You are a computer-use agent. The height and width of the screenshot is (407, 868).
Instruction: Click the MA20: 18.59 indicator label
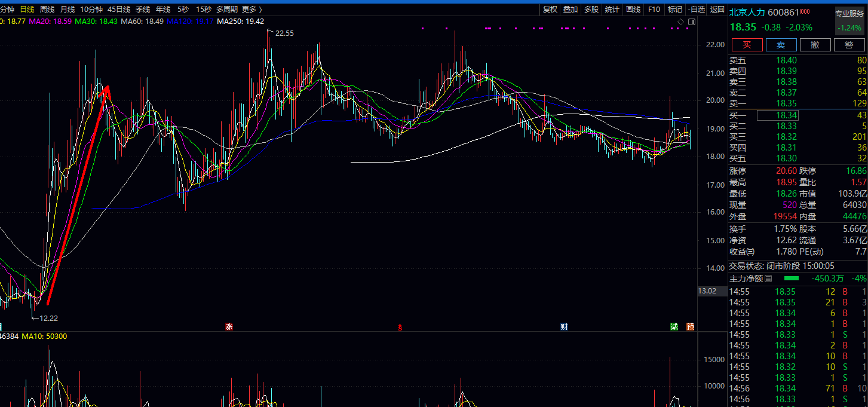click(x=51, y=21)
